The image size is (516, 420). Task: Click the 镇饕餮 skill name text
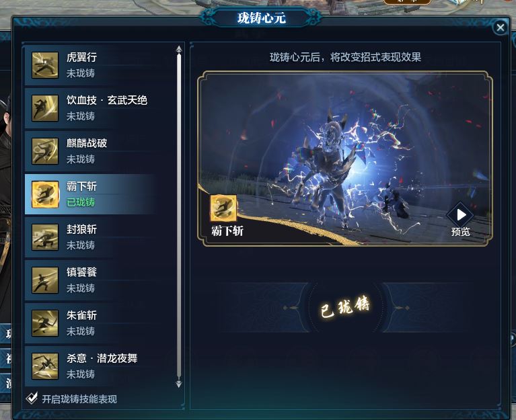tap(81, 272)
